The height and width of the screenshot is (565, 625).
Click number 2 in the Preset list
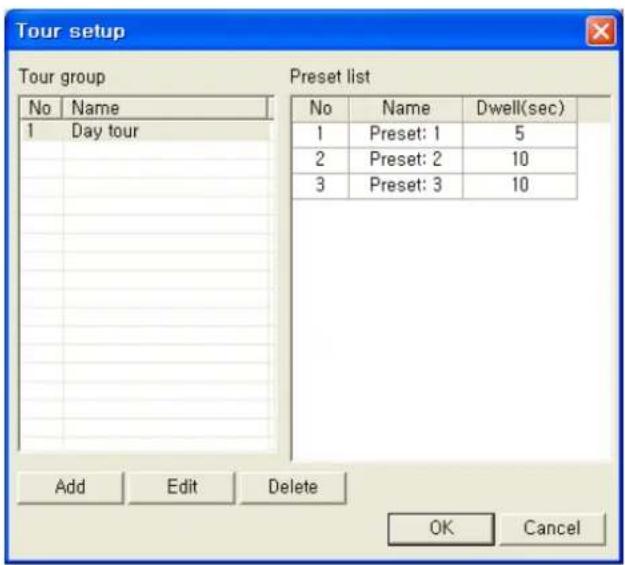(321, 160)
